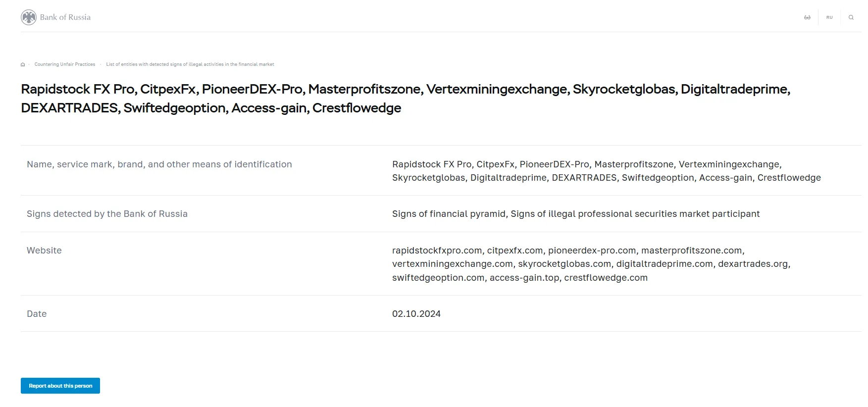Click rapidstockfxpro.com in website list
The height and width of the screenshot is (407, 868).
pos(437,251)
